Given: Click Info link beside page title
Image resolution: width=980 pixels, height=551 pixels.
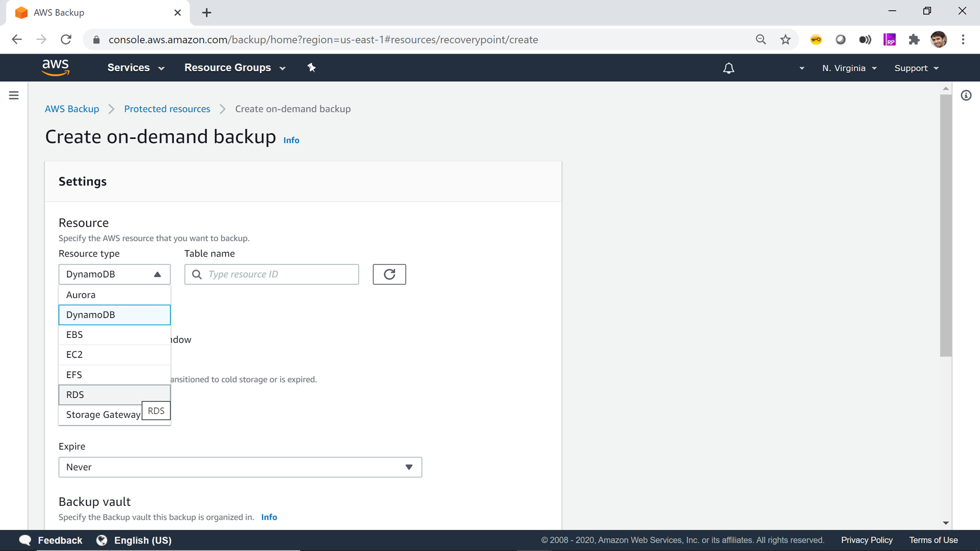Looking at the screenshot, I should pyautogui.click(x=291, y=140).
